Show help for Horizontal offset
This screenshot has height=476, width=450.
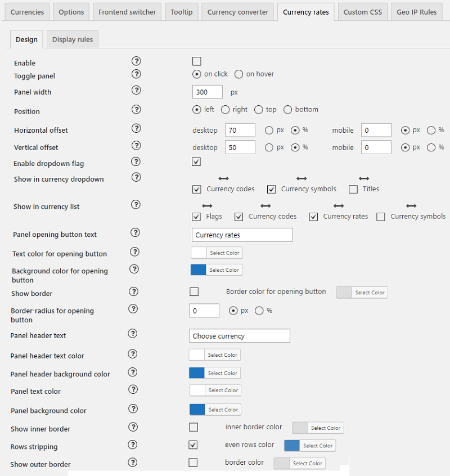(x=136, y=128)
